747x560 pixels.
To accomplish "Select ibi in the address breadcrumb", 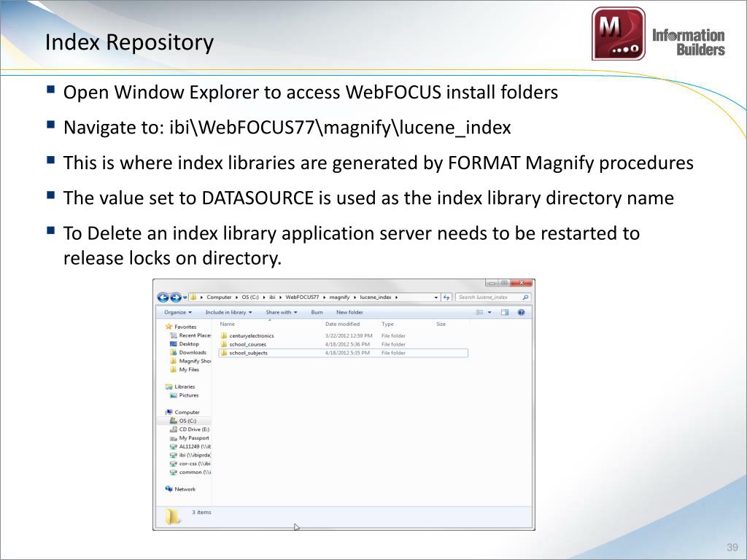I will 272,297.
